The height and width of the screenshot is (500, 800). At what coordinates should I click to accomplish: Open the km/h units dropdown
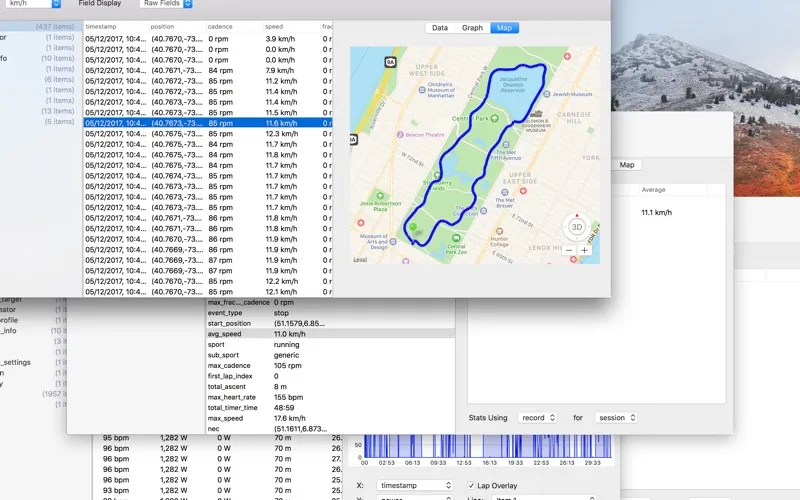tap(33, 3)
